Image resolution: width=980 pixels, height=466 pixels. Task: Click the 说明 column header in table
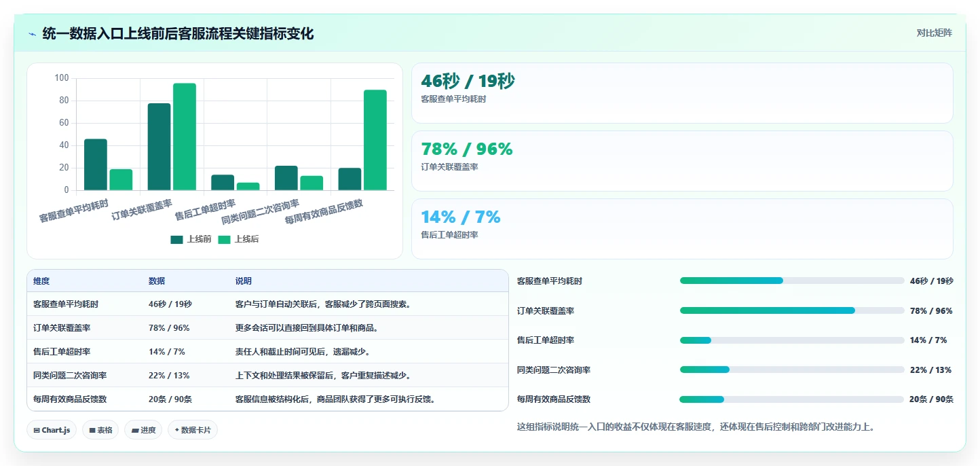click(244, 281)
